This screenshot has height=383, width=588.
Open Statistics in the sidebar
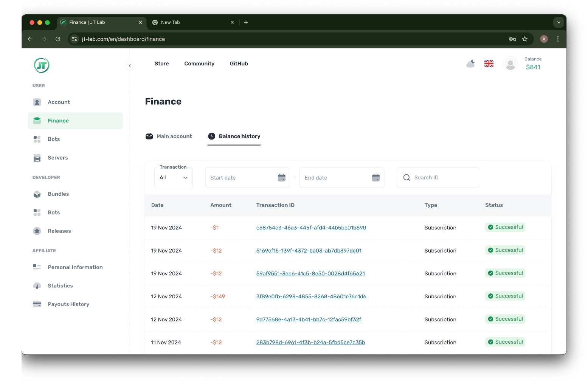tap(75, 286)
